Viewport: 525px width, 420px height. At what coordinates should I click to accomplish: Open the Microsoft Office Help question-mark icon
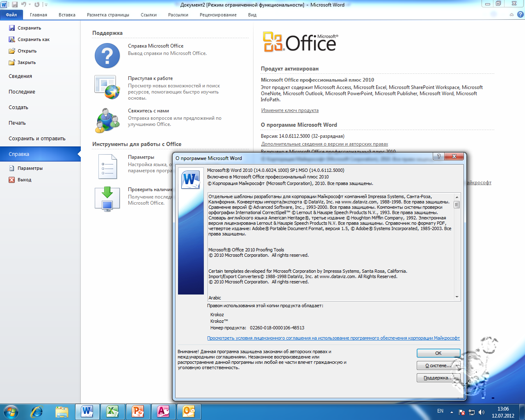107,56
